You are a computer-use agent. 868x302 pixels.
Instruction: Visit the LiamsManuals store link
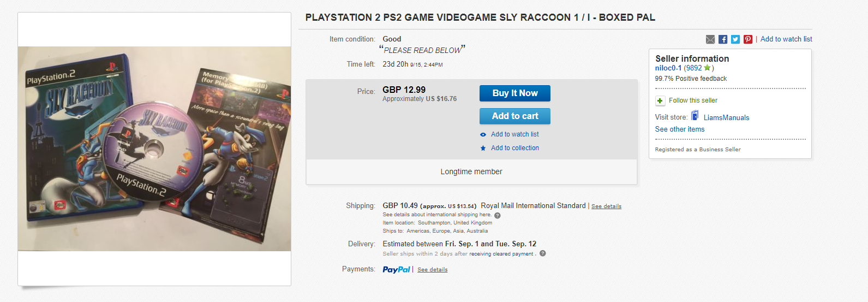tap(726, 117)
